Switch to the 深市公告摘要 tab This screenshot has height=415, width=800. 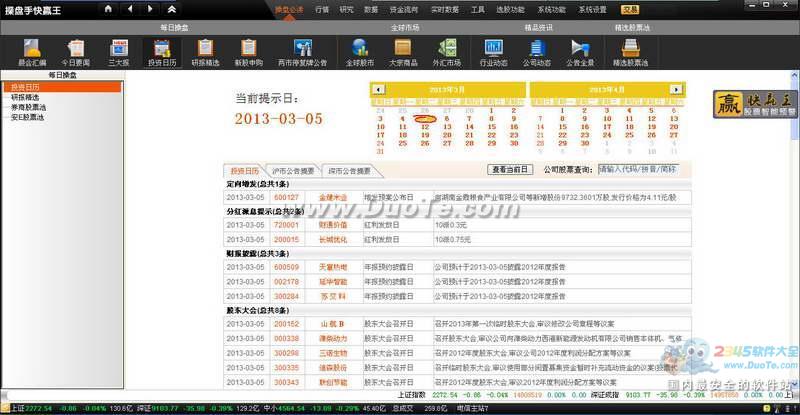click(x=349, y=171)
